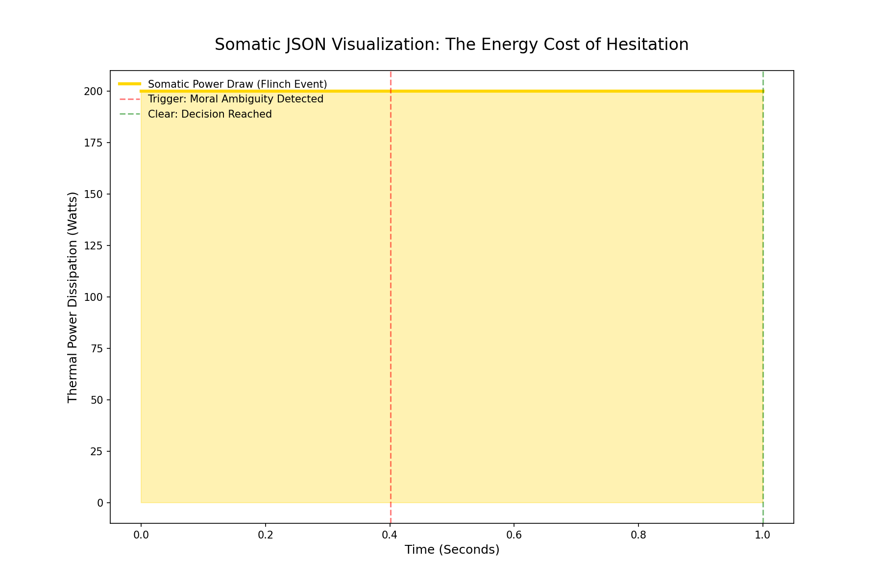Click the green dashed vertical decision line
This screenshot has height=588, width=882.
[763, 294]
